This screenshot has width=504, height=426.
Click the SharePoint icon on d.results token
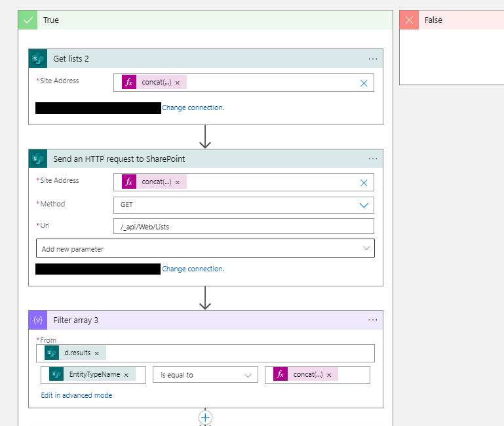pyautogui.click(x=52, y=353)
